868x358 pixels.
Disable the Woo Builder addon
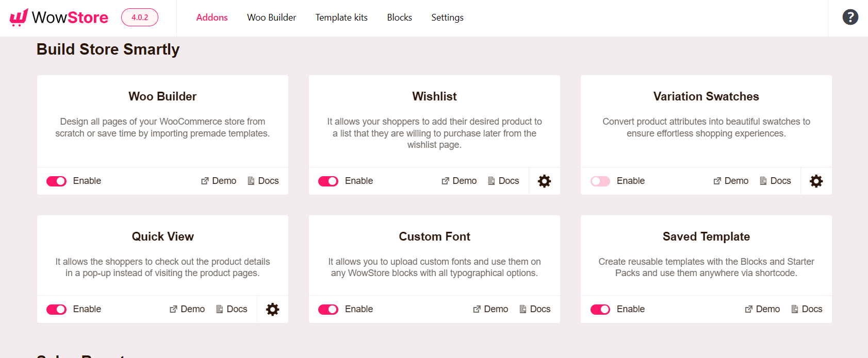pyautogui.click(x=56, y=181)
